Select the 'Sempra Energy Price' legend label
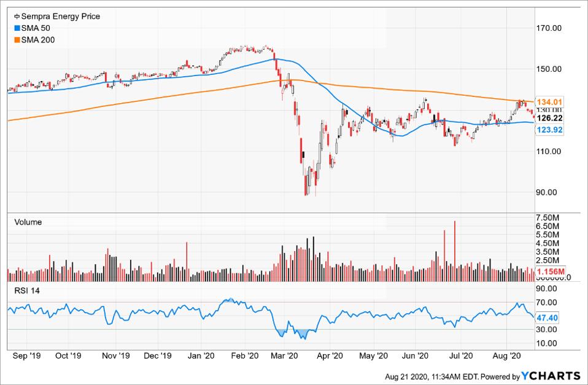The height and width of the screenshot is (385, 588). 61,17
